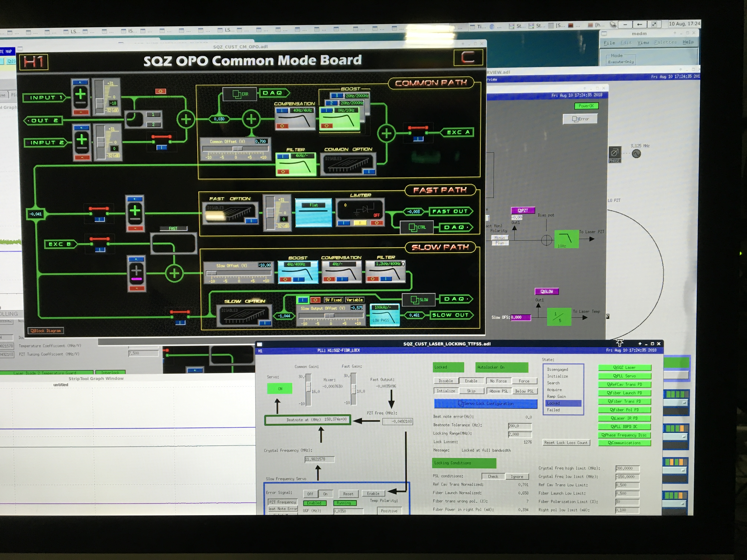Click the Slow Offset (V) slider
The image size is (747, 560).
pyautogui.click(x=238, y=273)
